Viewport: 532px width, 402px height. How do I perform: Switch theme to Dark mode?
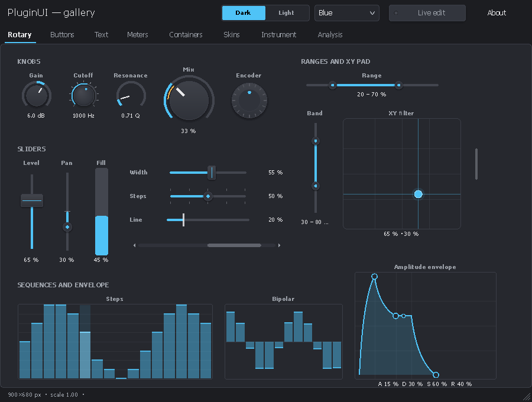[244, 13]
